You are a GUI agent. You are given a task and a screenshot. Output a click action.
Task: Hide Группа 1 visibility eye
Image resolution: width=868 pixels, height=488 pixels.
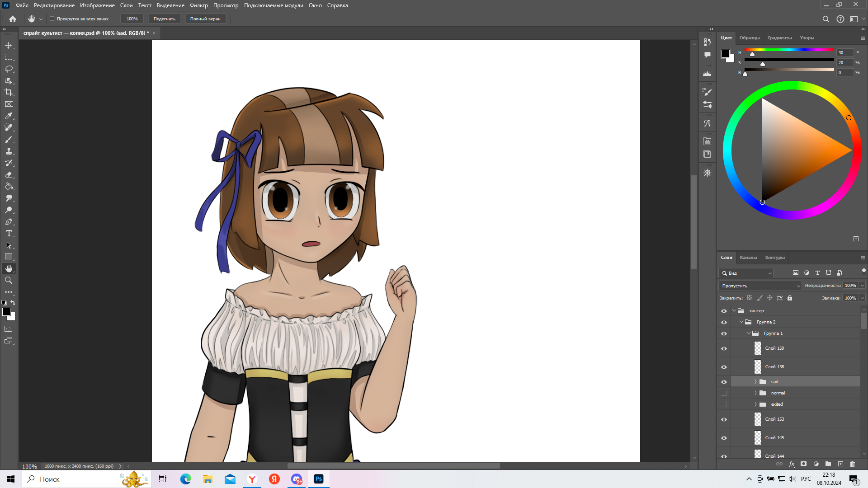pyautogui.click(x=724, y=333)
